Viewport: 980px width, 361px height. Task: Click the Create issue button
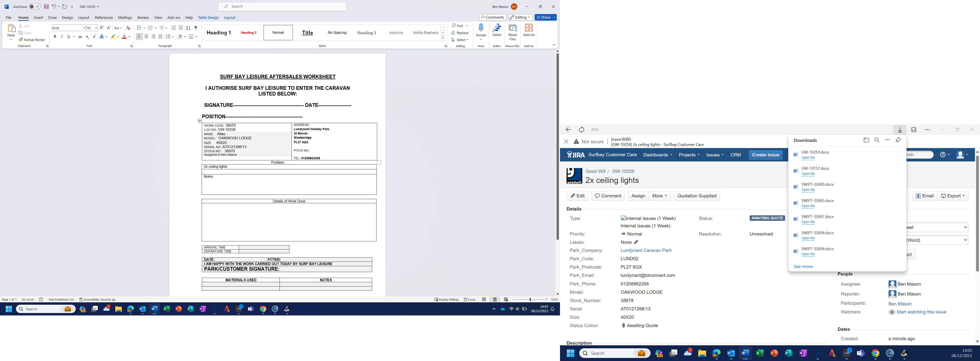click(x=765, y=155)
